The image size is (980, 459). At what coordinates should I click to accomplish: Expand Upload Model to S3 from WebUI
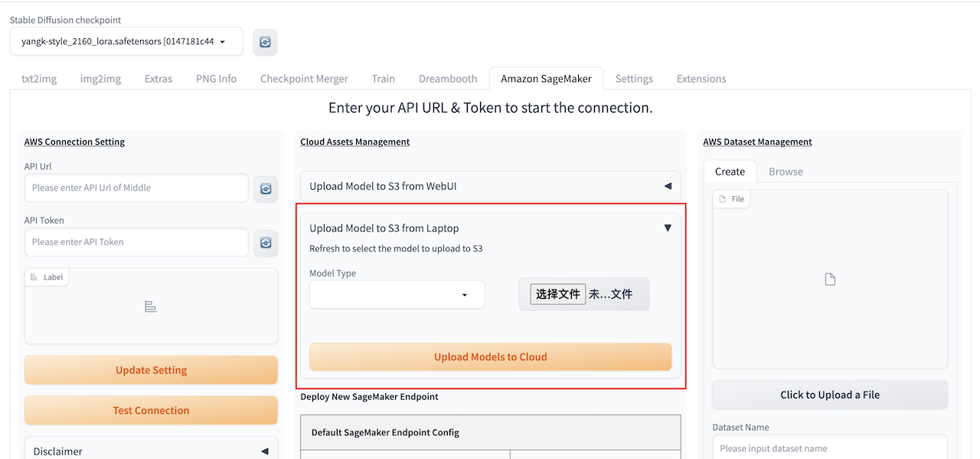pyautogui.click(x=490, y=186)
